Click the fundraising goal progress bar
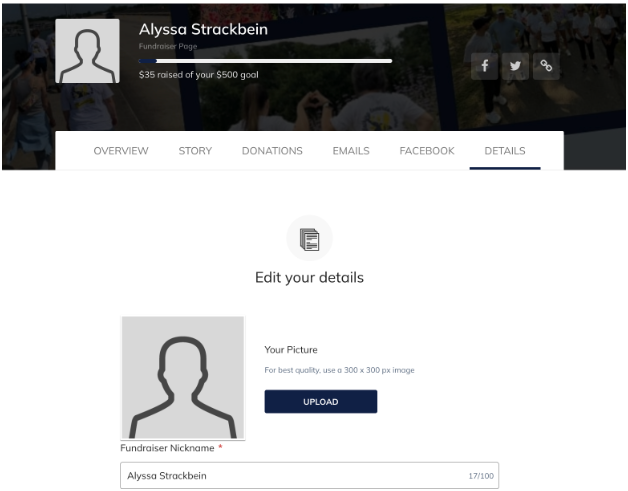 (265, 61)
